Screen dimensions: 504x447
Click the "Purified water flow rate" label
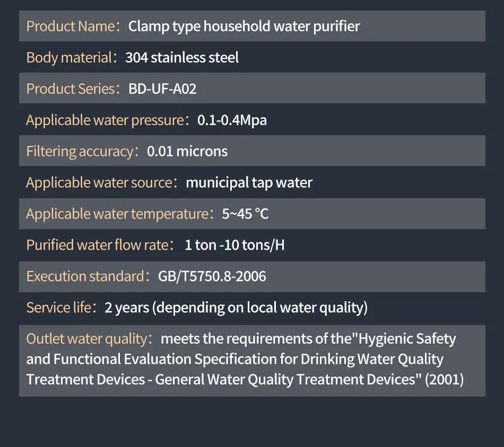(98, 245)
